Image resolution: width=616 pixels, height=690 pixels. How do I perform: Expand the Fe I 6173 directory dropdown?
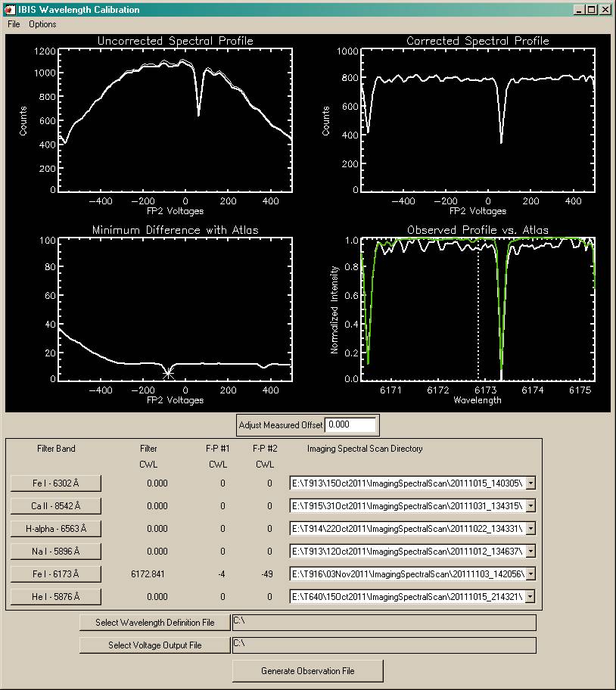[530, 574]
